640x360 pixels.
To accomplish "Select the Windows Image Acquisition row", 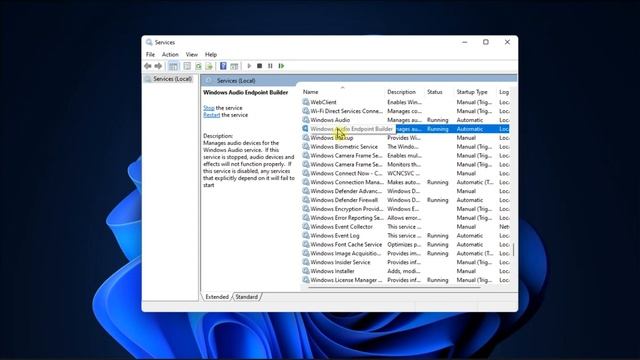I will 405,253.
